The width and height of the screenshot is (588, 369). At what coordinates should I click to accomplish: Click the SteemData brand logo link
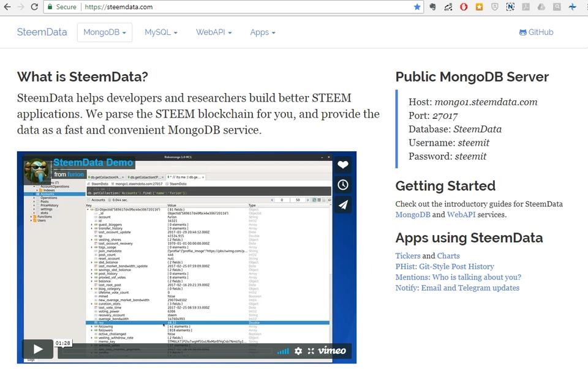[x=42, y=32]
